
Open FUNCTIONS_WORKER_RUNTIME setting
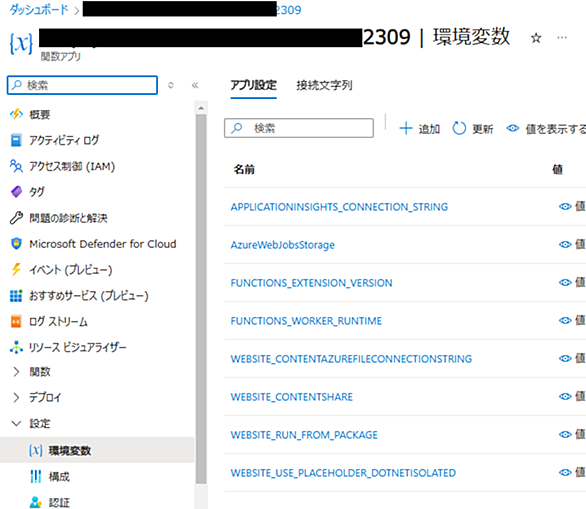click(x=306, y=321)
